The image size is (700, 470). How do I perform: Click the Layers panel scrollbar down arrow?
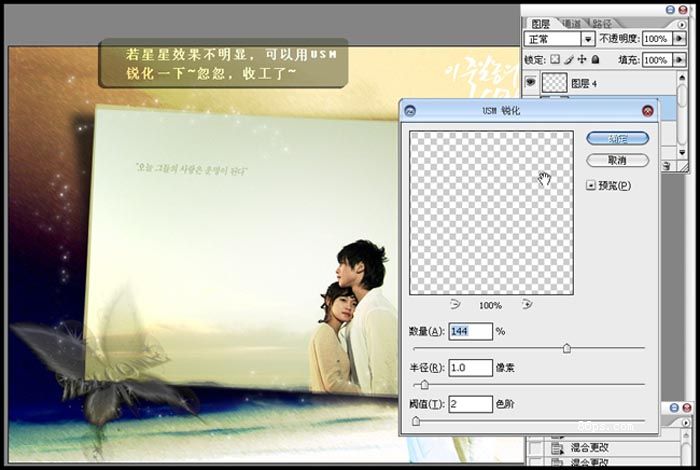click(682, 153)
